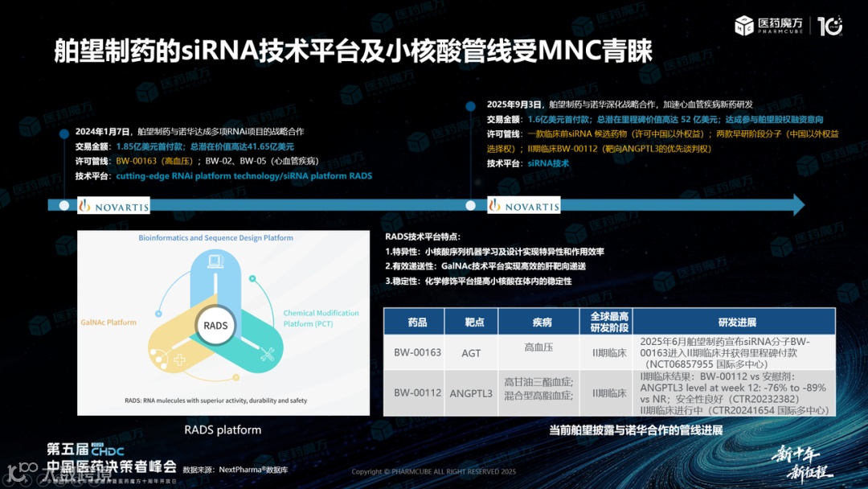The image size is (868, 489).
Task: Click the Novartis logo under the 2024 deal
Action: [x=113, y=205]
